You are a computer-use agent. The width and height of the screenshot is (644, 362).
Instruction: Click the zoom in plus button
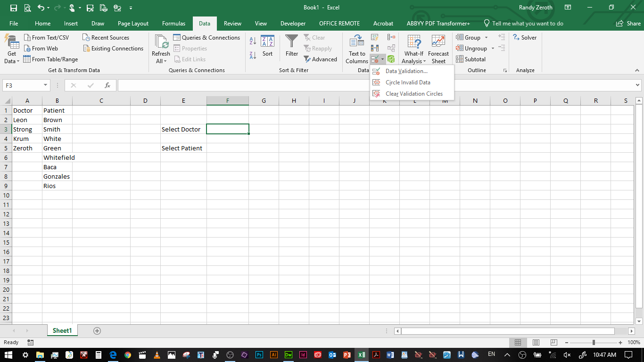[620, 343]
